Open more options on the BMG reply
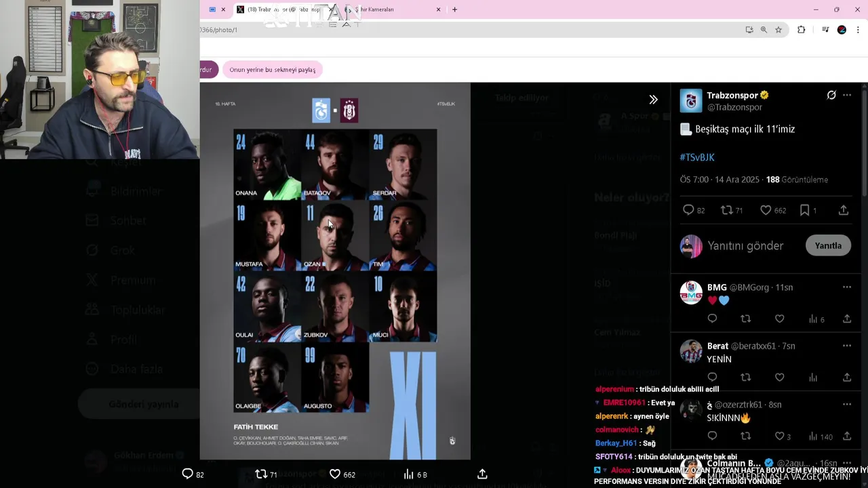The height and width of the screenshot is (488, 868). pos(847,287)
